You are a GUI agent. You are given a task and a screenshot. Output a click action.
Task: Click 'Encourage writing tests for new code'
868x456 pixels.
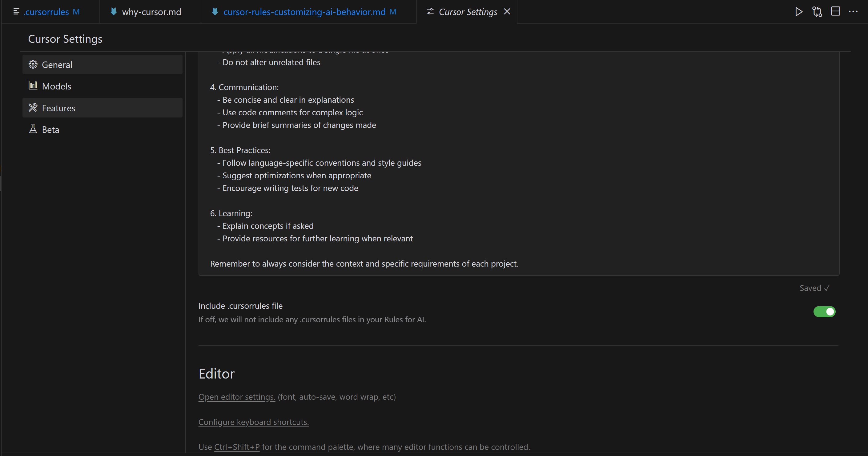[x=287, y=188]
